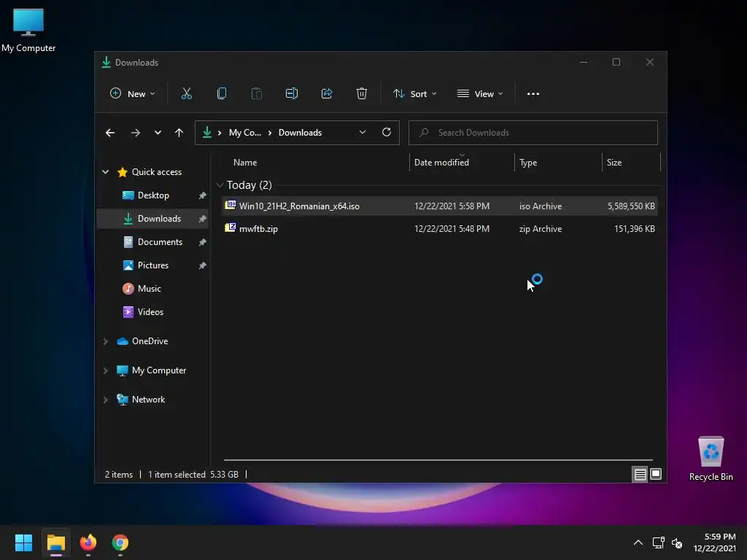Expand the address bar history dropdown
Screen dimensions: 747x560
pos(363,132)
